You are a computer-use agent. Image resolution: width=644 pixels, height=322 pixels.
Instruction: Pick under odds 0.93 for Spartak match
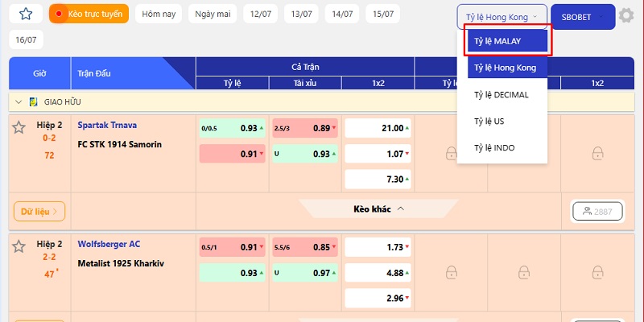[x=305, y=154]
